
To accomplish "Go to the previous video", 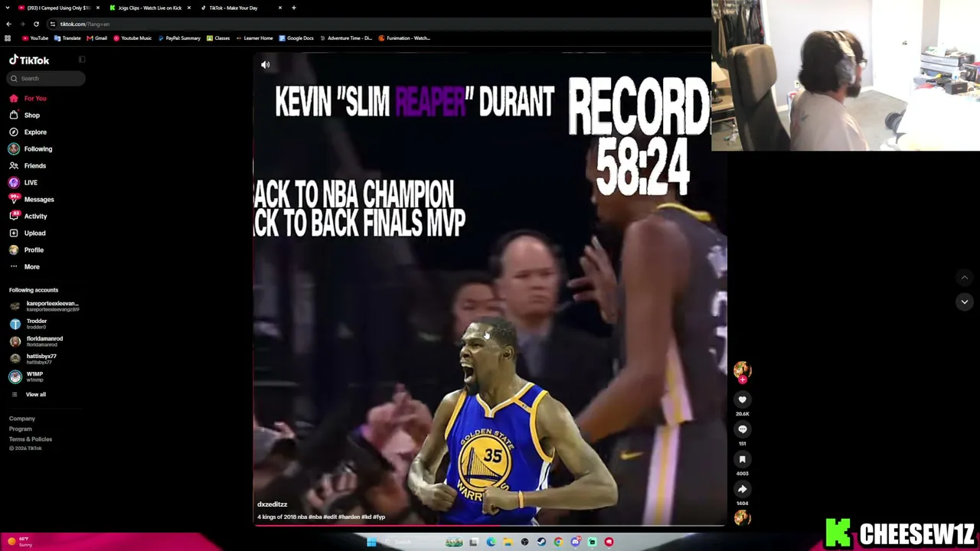I will click(x=964, y=277).
